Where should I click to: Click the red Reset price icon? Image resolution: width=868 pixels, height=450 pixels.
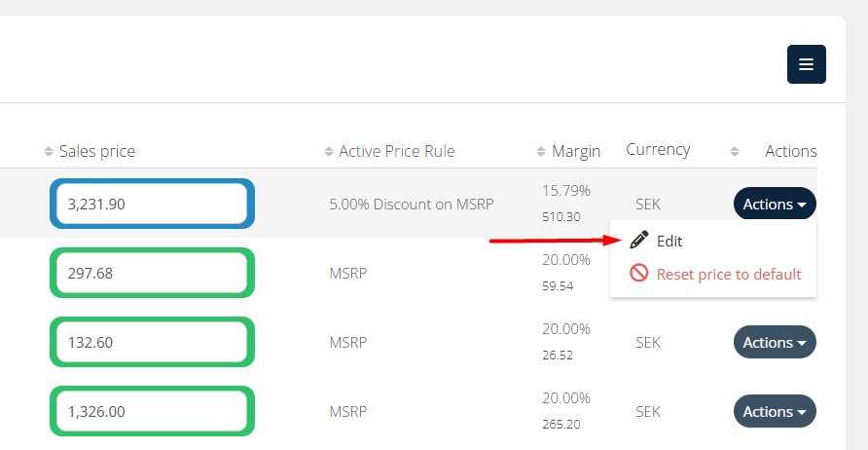[x=639, y=274]
